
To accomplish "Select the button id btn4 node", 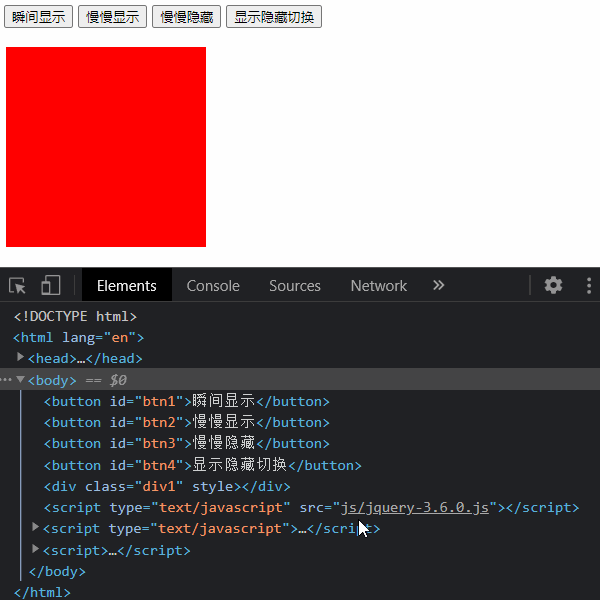I will (x=202, y=465).
